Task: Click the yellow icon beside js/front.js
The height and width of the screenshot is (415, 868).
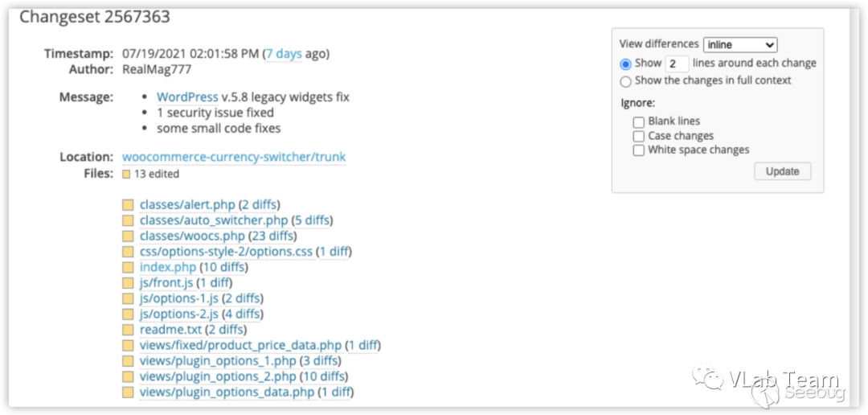Action: click(127, 283)
